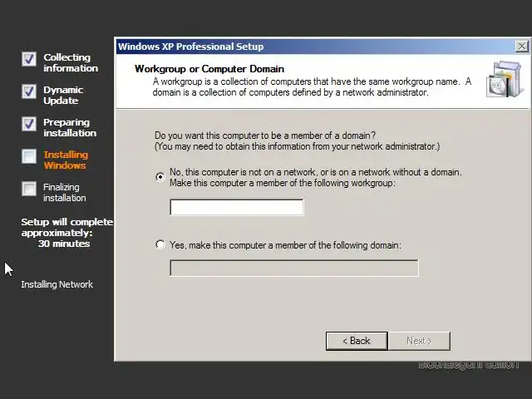Screen dimensions: 532x399
Task: Close the Windows XP Professional Setup dialog
Action: (522, 47)
